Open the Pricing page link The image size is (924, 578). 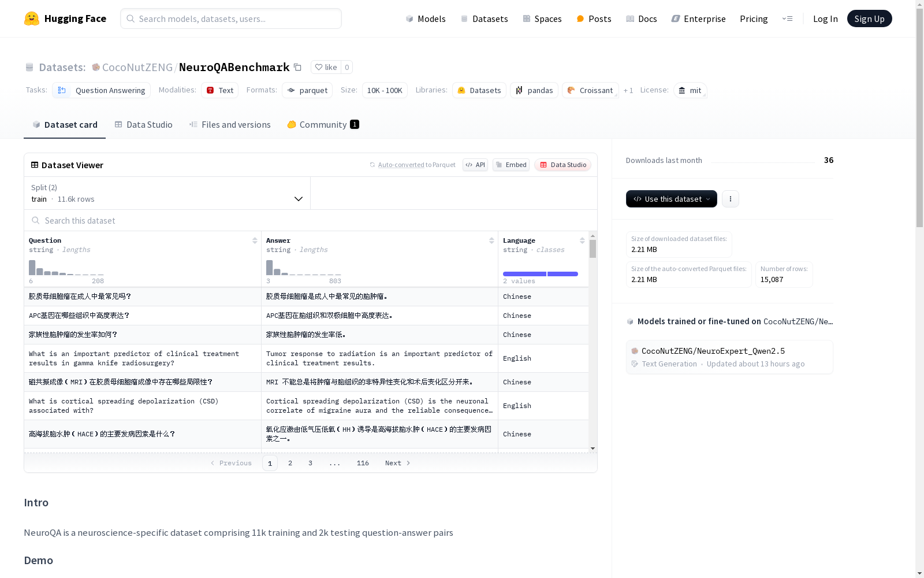click(x=754, y=18)
